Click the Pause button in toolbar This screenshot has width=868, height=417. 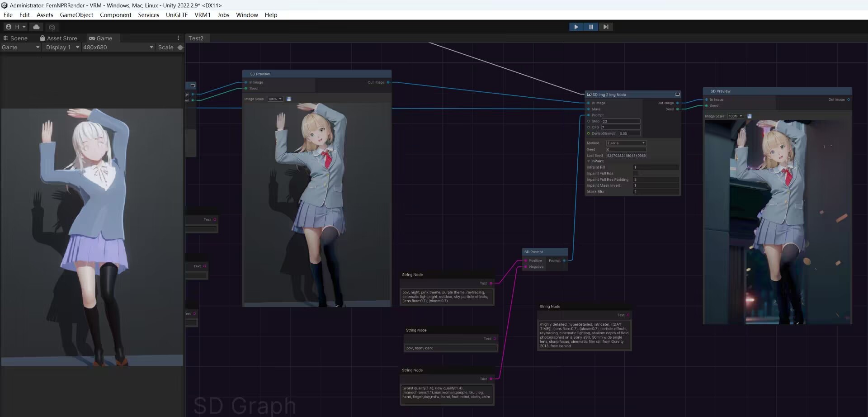[591, 27]
